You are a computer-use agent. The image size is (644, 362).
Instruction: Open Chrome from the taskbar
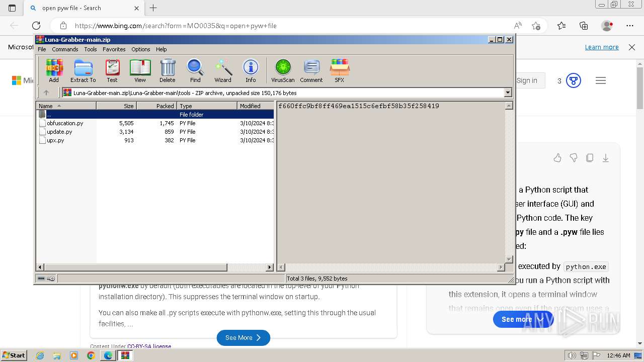point(91,355)
